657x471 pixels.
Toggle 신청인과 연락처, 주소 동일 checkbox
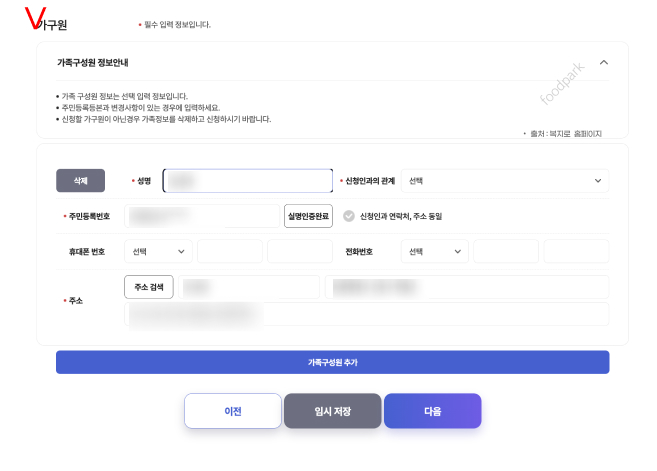(349, 216)
